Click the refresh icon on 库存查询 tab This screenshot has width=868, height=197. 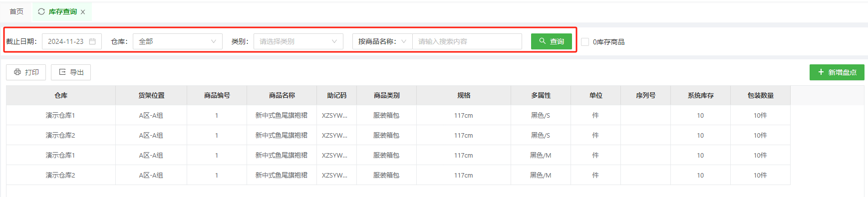[41, 11]
